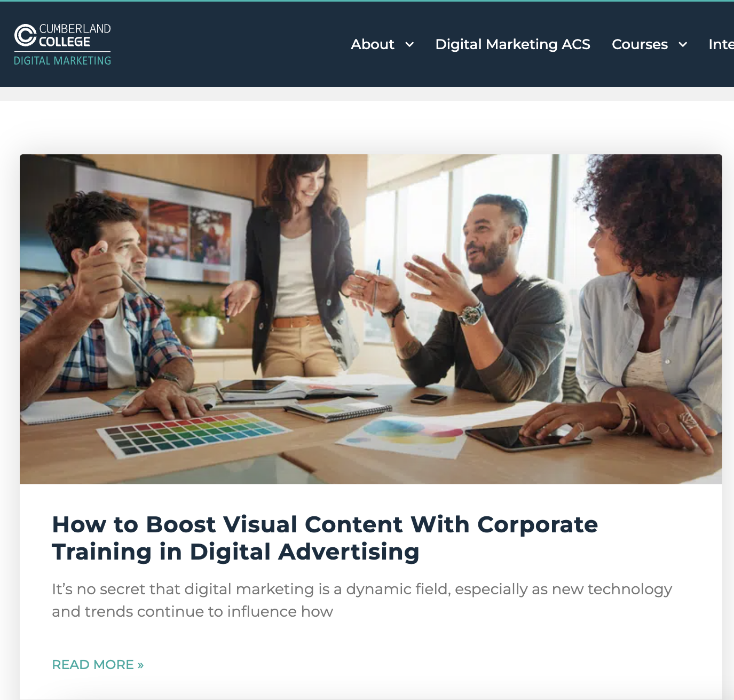The height and width of the screenshot is (700, 734).
Task: Click the Cumberland College logo text
Action: click(74, 35)
